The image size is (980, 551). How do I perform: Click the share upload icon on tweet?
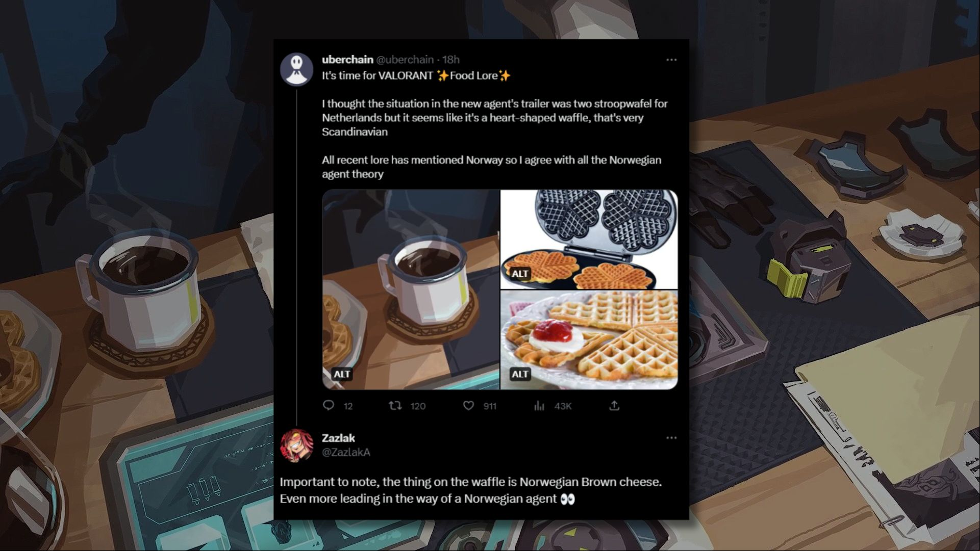[x=614, y=405]
